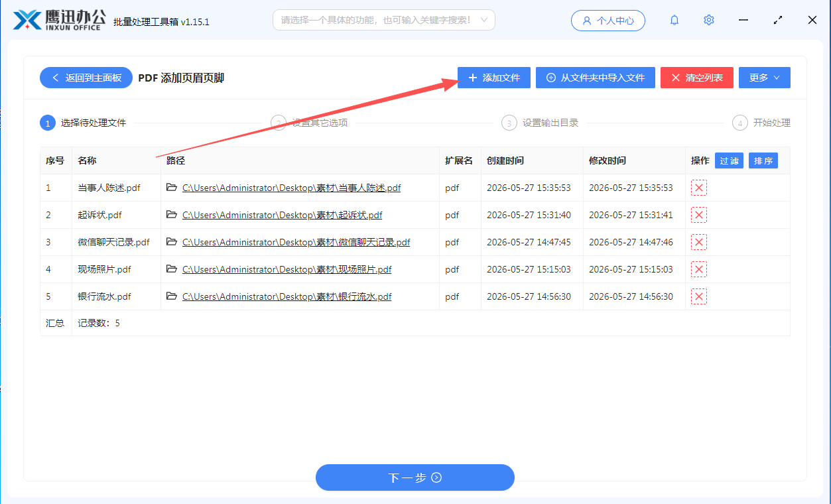Click 添加文件 button
Image resolution: width=831 pixels, height=504 pixels.
pos(494,78)
